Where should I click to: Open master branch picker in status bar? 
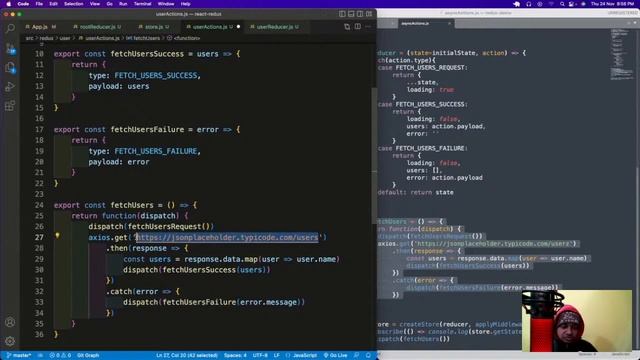point(19,355)
